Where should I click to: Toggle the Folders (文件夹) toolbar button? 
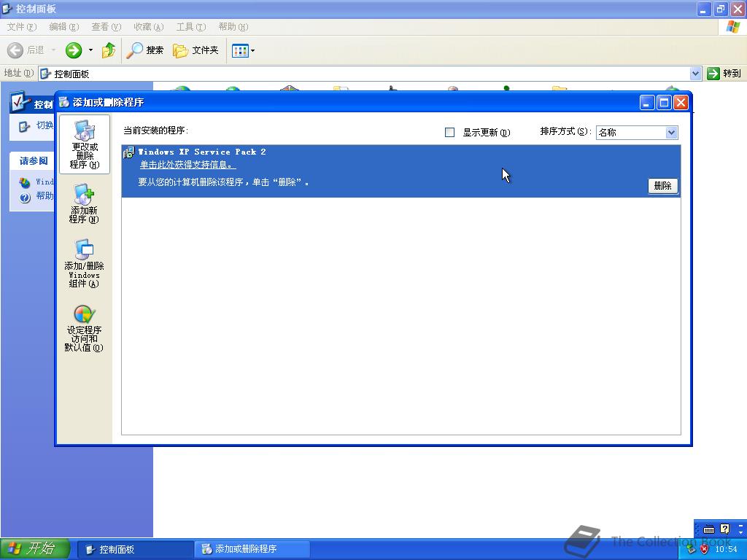(196, 50)
